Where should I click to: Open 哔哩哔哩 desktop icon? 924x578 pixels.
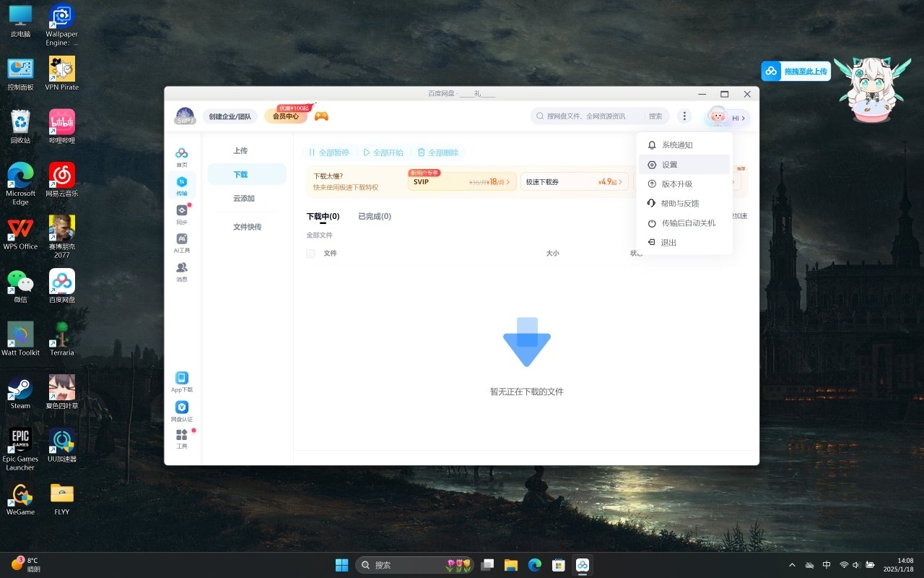pos(62,126)
